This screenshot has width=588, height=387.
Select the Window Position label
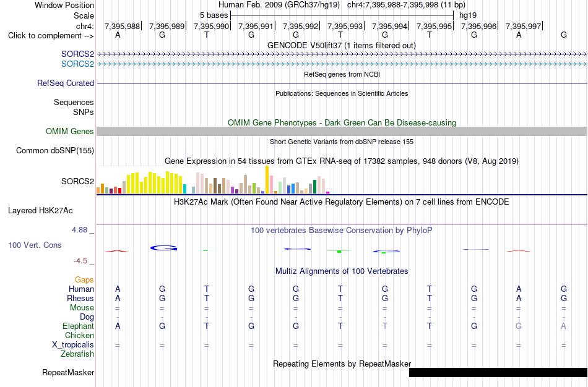point(64,5)
